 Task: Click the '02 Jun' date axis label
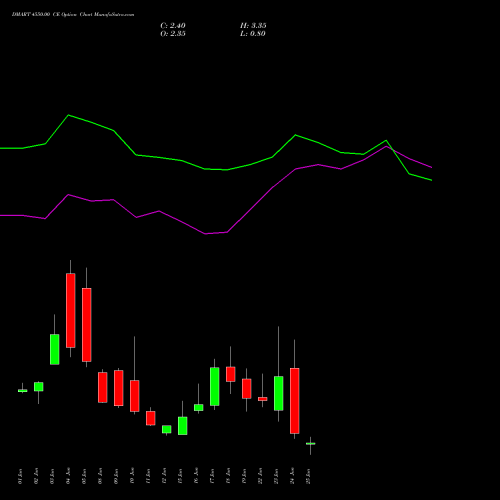(36, 476)
